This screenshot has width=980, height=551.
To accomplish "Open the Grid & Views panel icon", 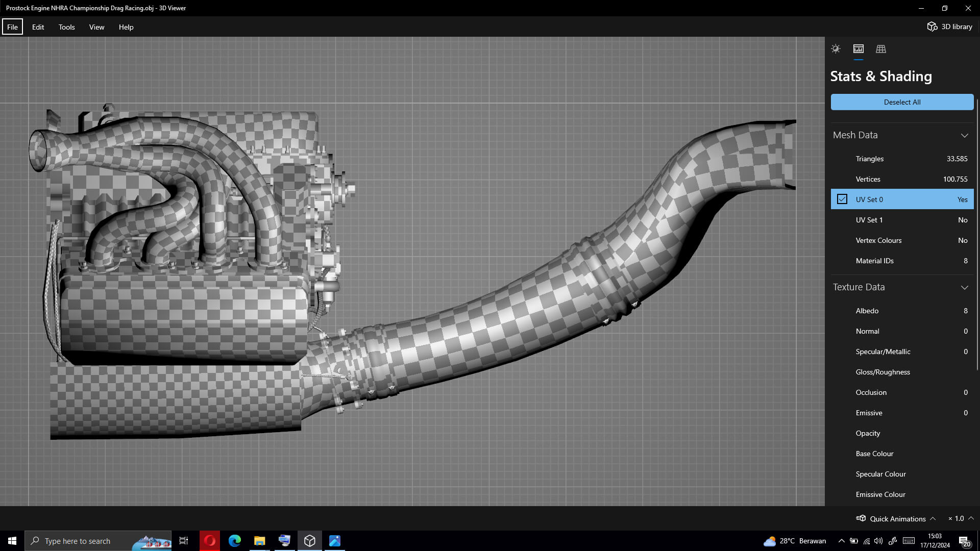I will pos(880,49).
